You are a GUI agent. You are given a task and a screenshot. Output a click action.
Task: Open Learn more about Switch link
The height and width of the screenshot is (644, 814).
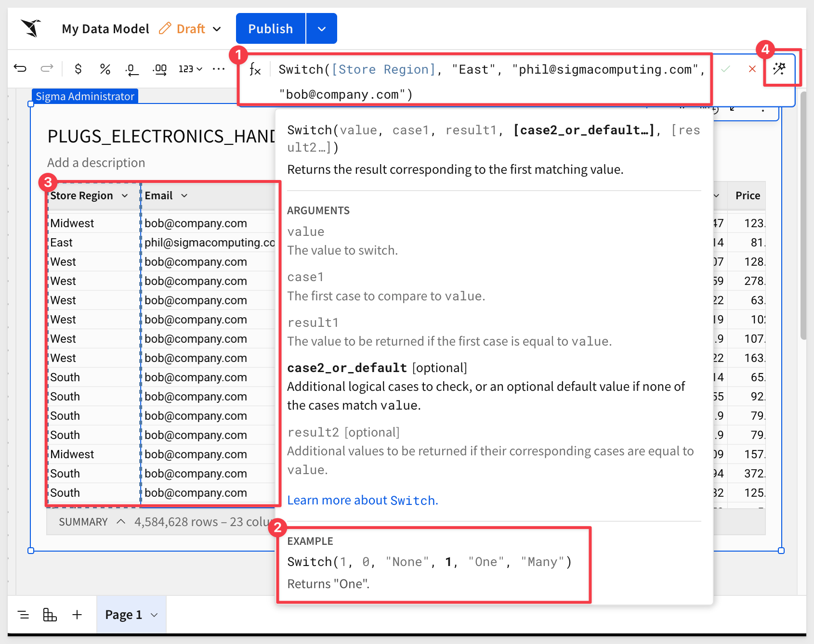363,500
